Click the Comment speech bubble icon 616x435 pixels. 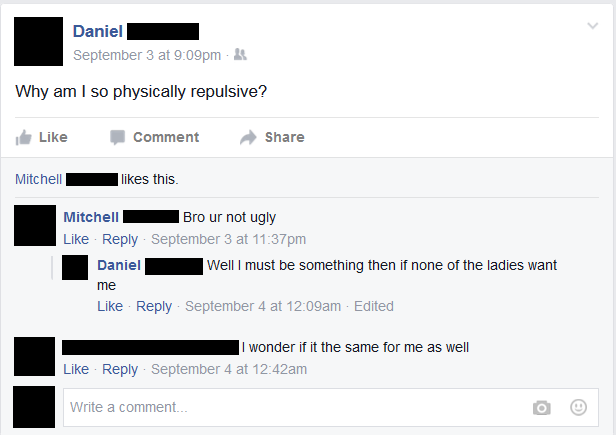point(117,138)
